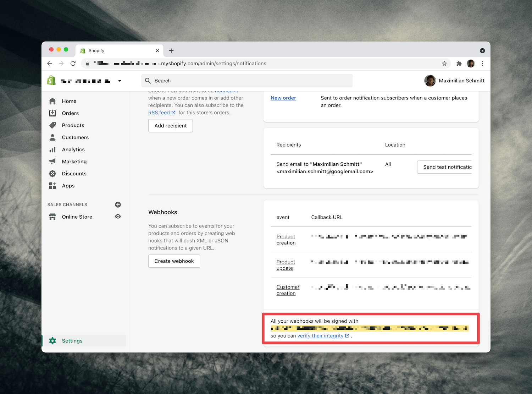Viewport: 532px width, 394px height.
Task: Open Customers section
Action: (75, 137)
